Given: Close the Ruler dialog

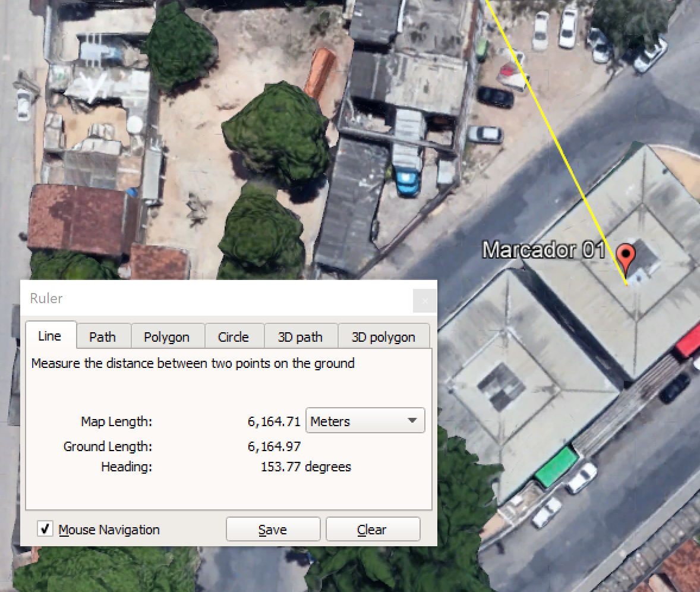Looking at the screenshot, I should [424, 301].
